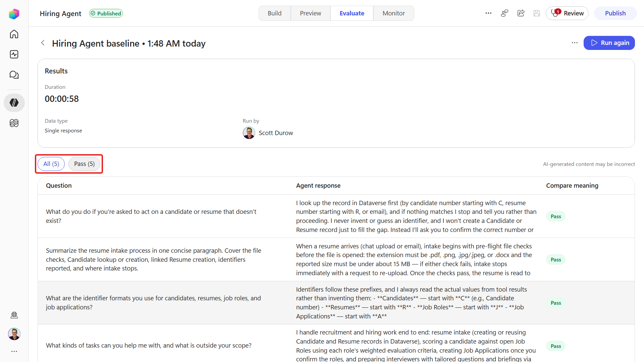This screenshot has height=362, width=644.
Task: Click the share icon in top bar
Action: [x=521, y=13]
